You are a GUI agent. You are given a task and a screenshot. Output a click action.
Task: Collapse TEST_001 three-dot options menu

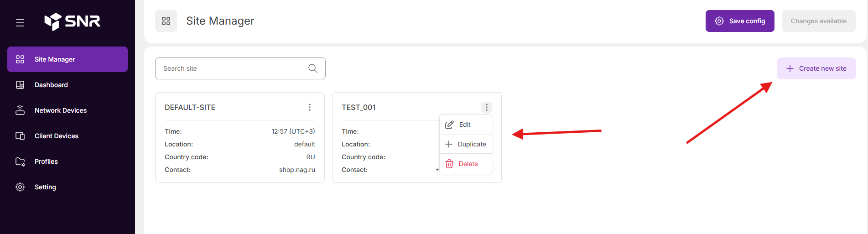point(487,107)
